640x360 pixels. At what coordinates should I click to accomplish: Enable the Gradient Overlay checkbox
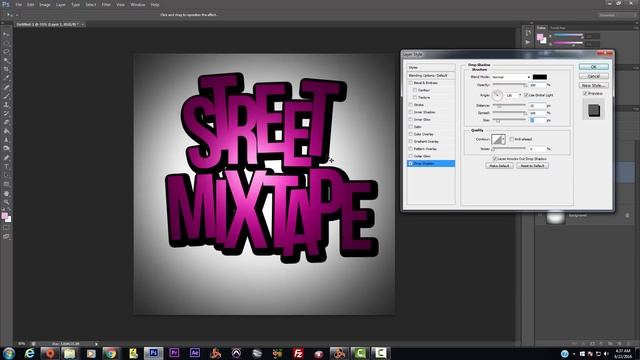click(411, 142)
